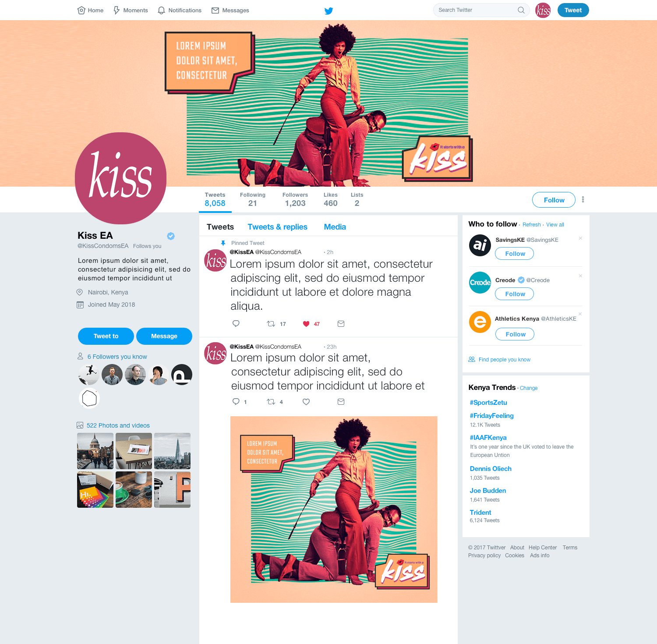The image size is (657, 644).
Task: Reply to the pinned tweet
Action: 236,324
